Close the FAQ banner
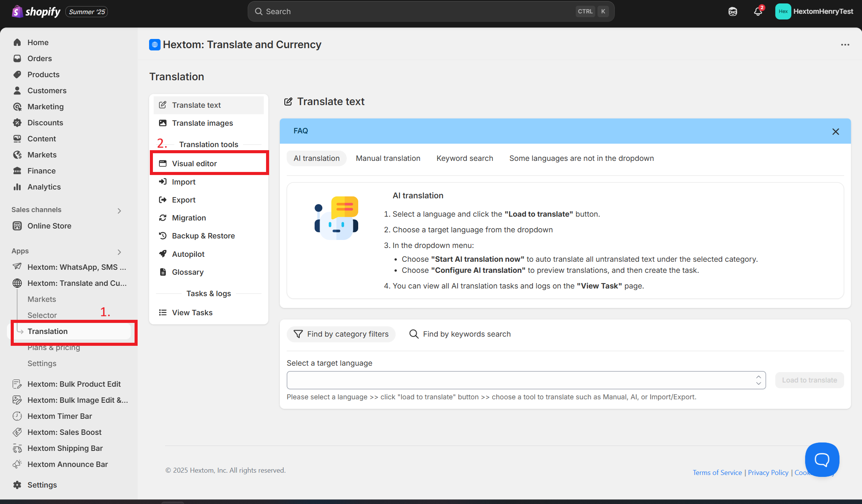The width and height of the screenshot is (862, 504). (836, 131)
